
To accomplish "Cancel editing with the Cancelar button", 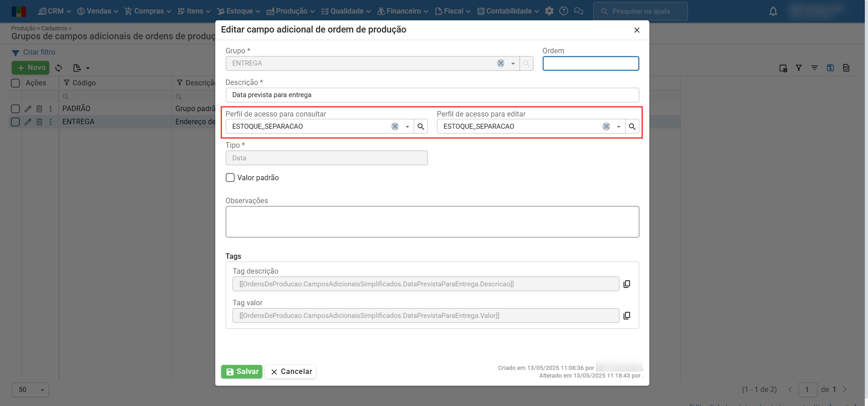I will pos(291,372).
